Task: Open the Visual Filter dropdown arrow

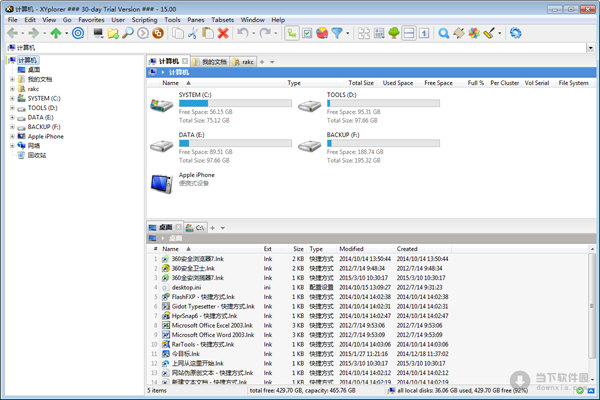Action: pos(347,33)
